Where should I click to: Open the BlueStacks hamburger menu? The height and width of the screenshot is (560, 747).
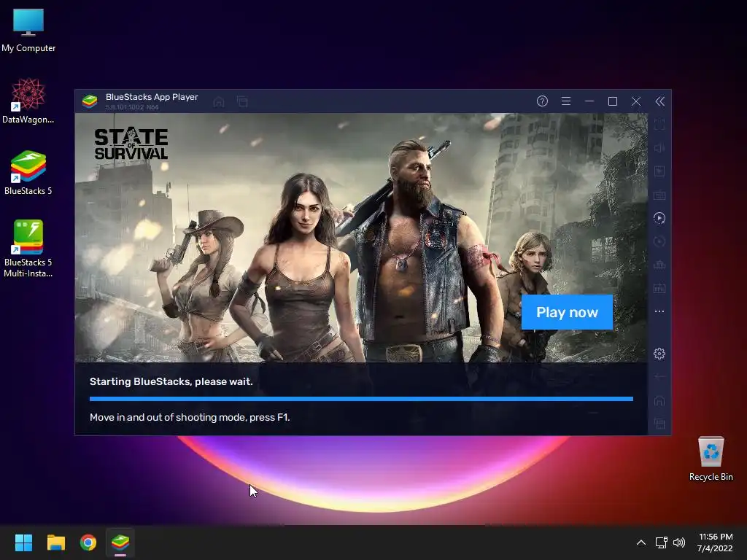point(566,101)
